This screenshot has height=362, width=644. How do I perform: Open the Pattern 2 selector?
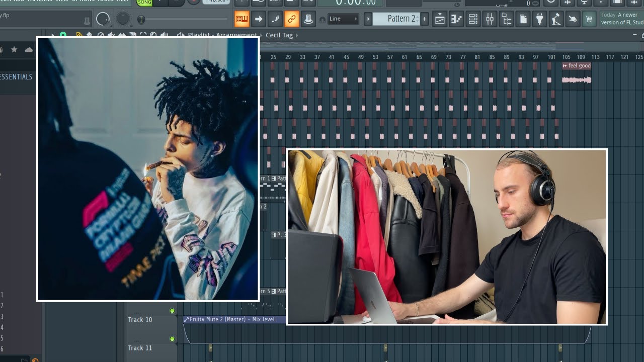pos(396,19)
